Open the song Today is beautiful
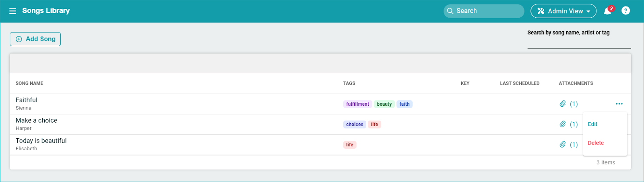The width and height of the screenshot is (644, 182). coord(41,141)
